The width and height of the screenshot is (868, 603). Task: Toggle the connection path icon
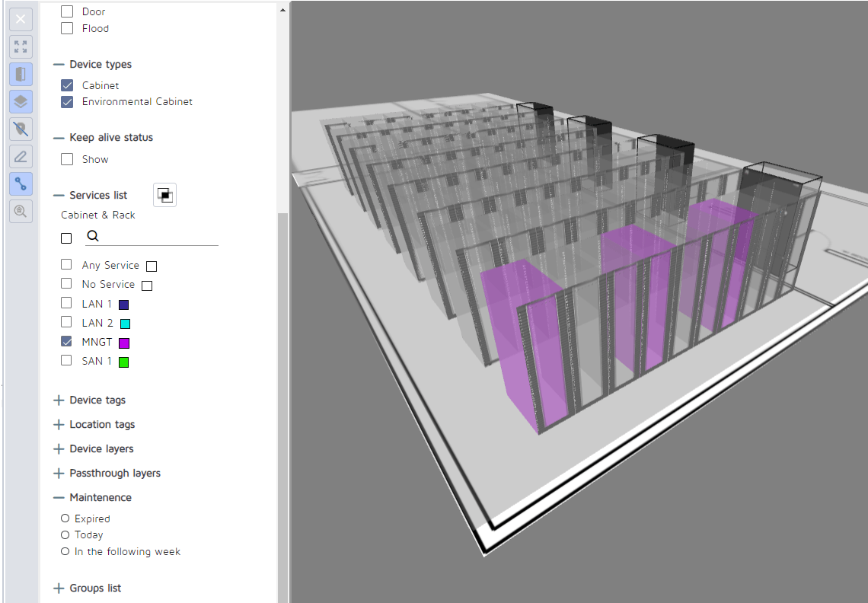tap(21, 183)
